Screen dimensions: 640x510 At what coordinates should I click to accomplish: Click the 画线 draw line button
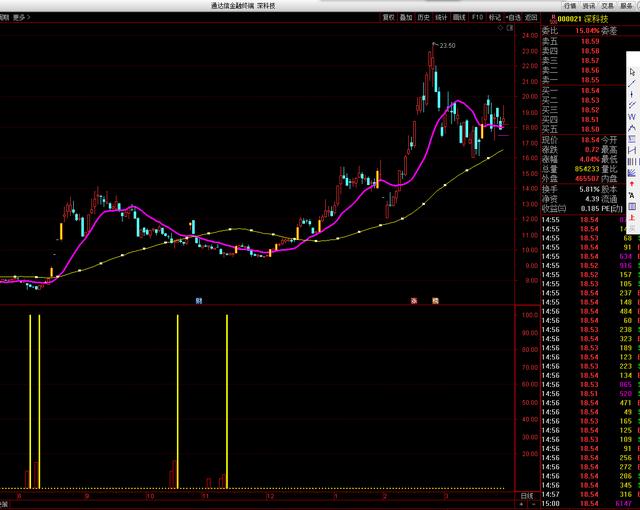pyautogui.click(x=459, y=17)
